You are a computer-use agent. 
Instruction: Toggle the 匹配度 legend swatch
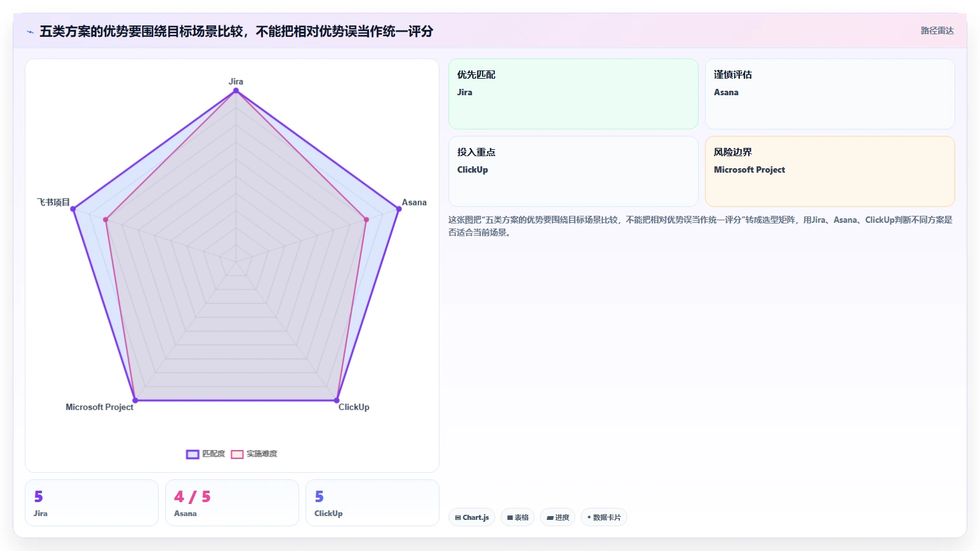(x=192, y=454)
